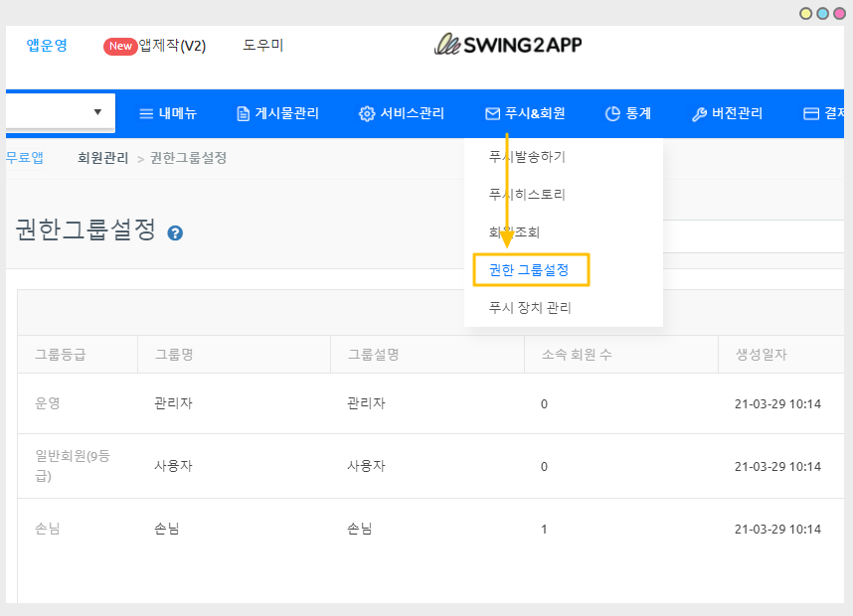Click the 도우미 top link

[x=262, y=45]
